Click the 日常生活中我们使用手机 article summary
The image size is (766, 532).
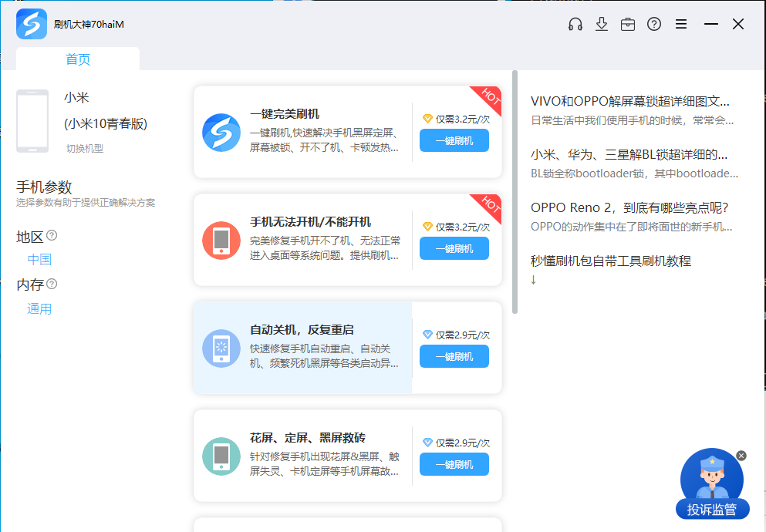point(632,120)
